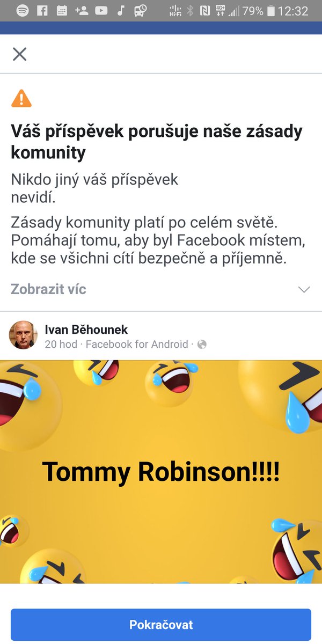This screenshot has width=322, height=644.
Task: Expand the Zobrazit víc chevron
Action: (x=304, y=290)
